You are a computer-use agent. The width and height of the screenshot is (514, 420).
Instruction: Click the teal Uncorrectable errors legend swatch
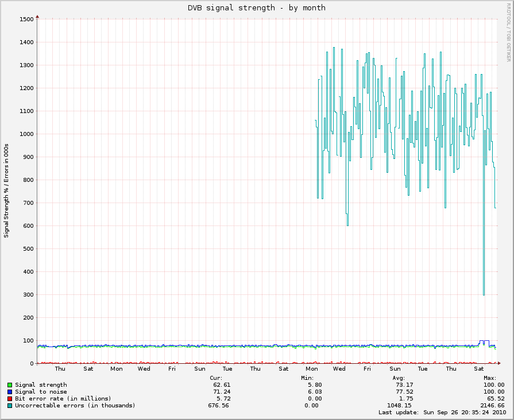pos(10,406)
